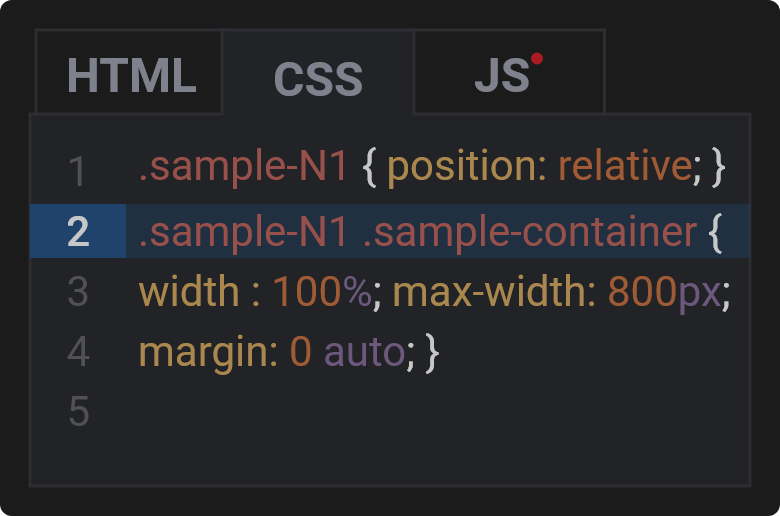Place cursor on empty line 5

click(438, 411)
